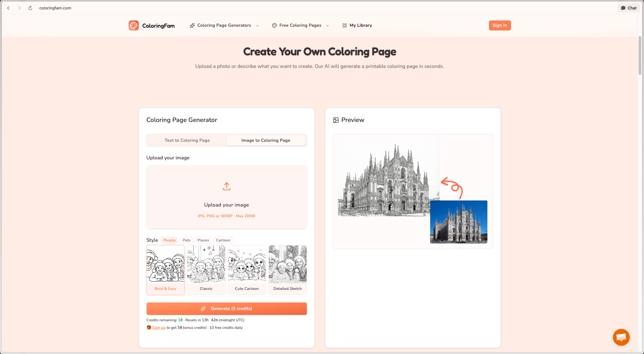Enable the Places style filter

(x=203, y=240)
